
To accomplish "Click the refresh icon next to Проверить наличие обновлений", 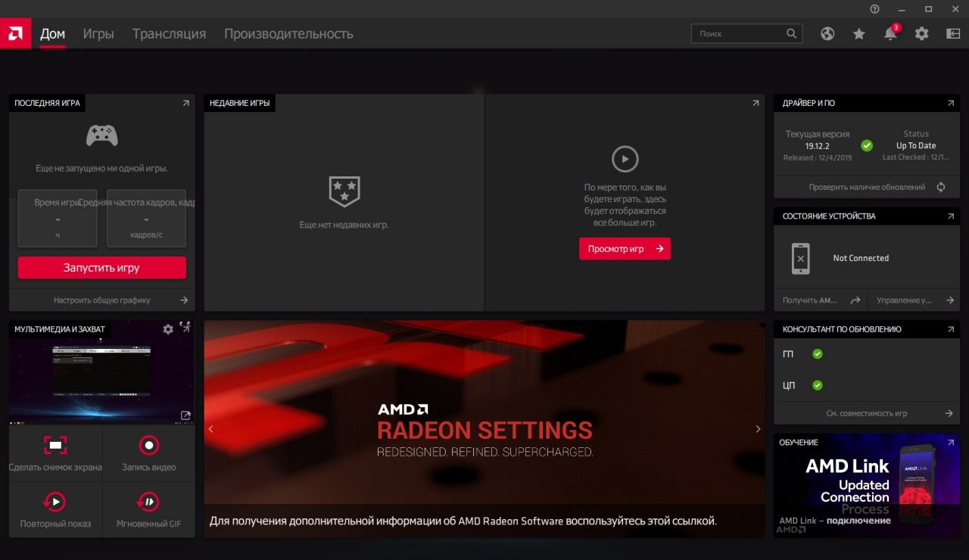I will (x=941, y=187).
